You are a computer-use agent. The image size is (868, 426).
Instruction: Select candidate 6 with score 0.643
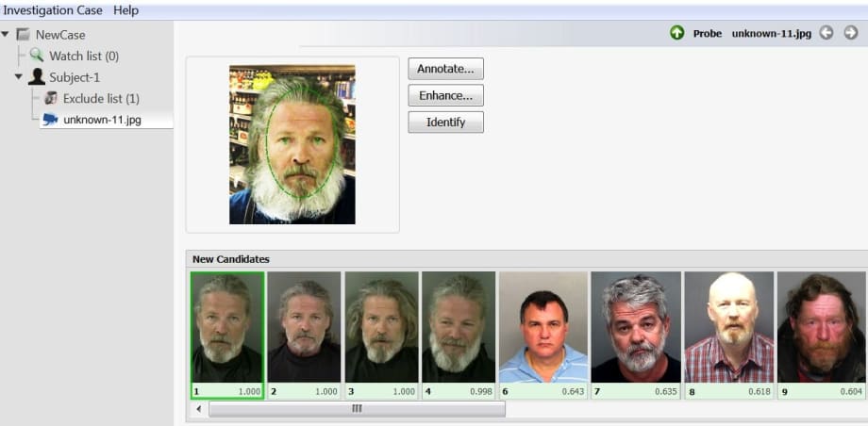(x=542, y=328)
